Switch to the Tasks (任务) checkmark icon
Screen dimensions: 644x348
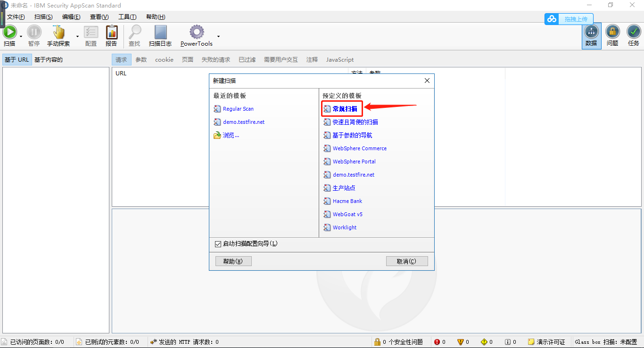coord(634,32)
